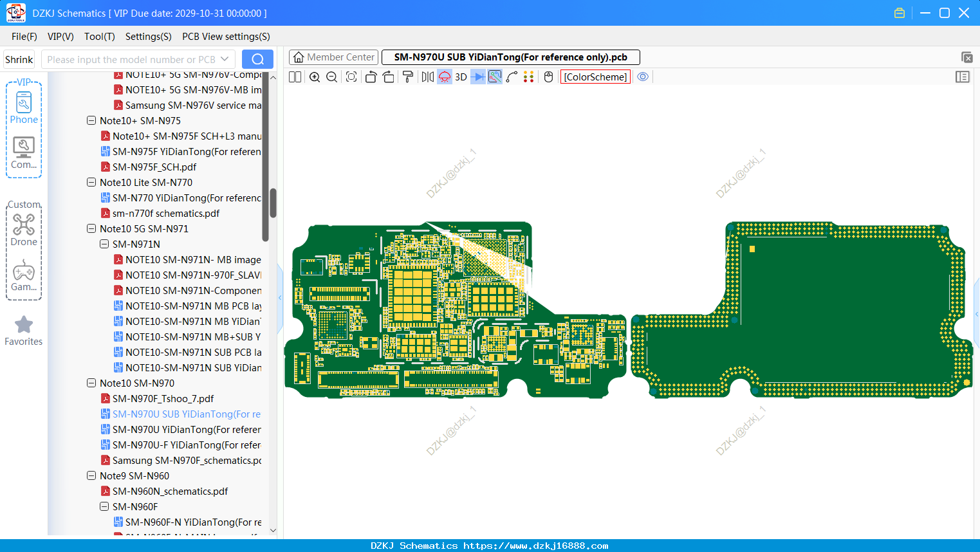980x552 pixels.
Task: Toggle the eye visibility icon
Action: [x=643, y=77]
